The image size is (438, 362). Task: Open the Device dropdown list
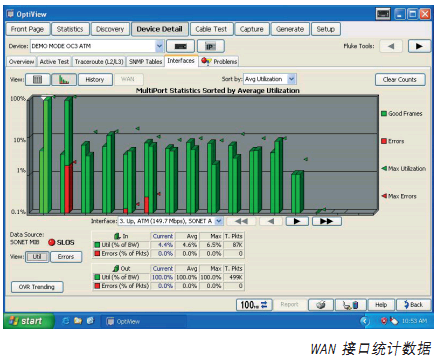point(159,46)
